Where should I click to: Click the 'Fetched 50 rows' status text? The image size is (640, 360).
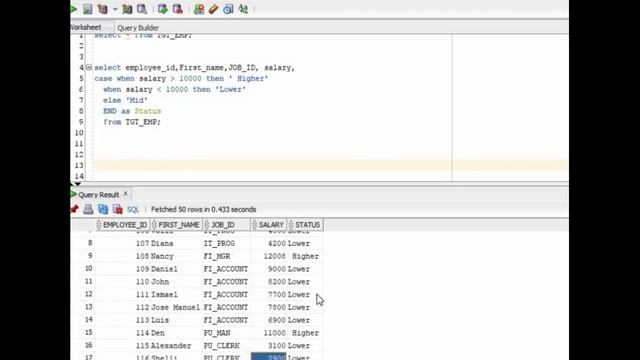point(203,209)
